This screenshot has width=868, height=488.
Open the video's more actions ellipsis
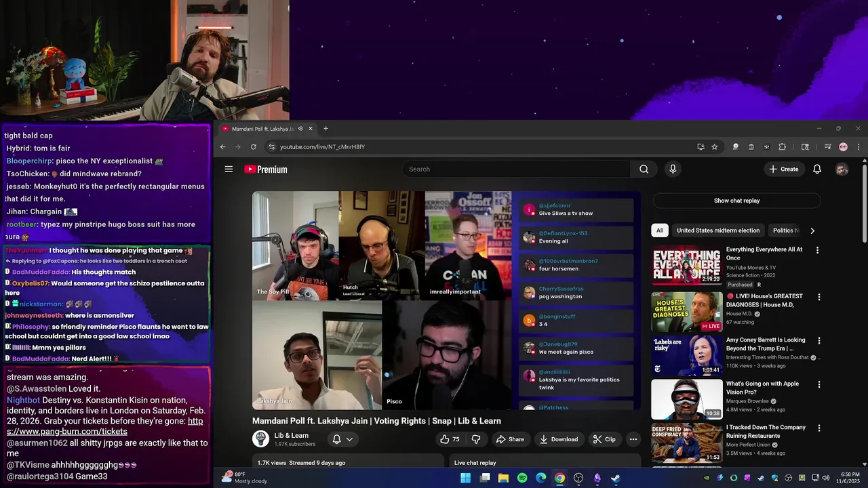coord(633,439)
